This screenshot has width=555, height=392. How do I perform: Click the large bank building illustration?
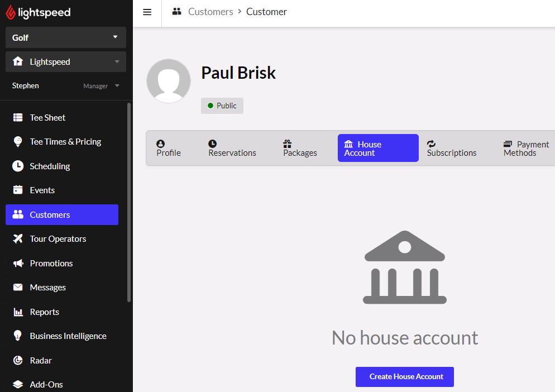coord(405,267)
